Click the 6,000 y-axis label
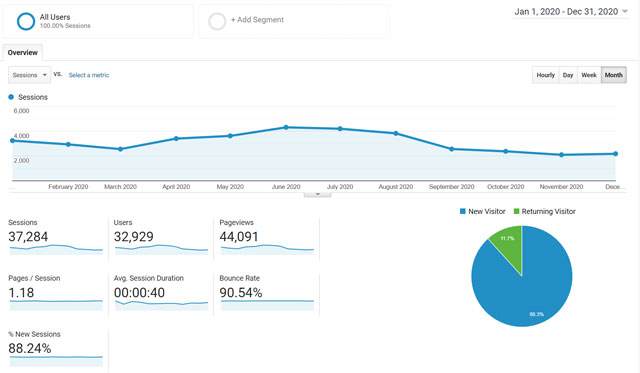The width and height of the screenshot is (640, 373). coord(21,111)
